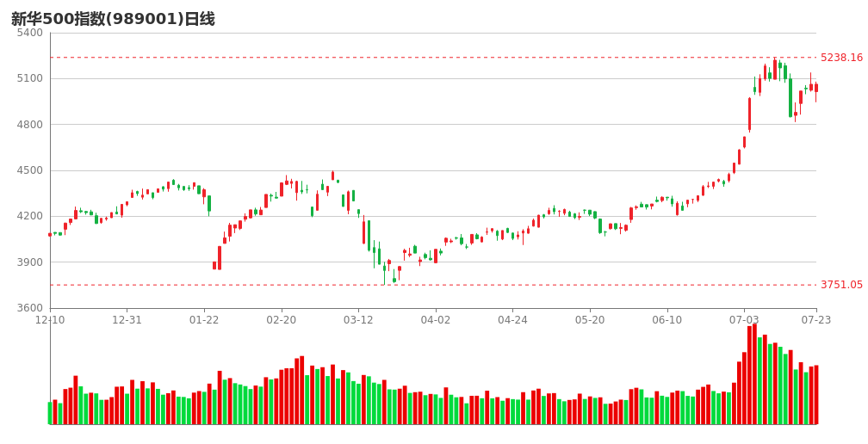Click the 12-10 date axis label
This screenshot has height=444, width=868.
pyautogui.click(x=50, y=320)
